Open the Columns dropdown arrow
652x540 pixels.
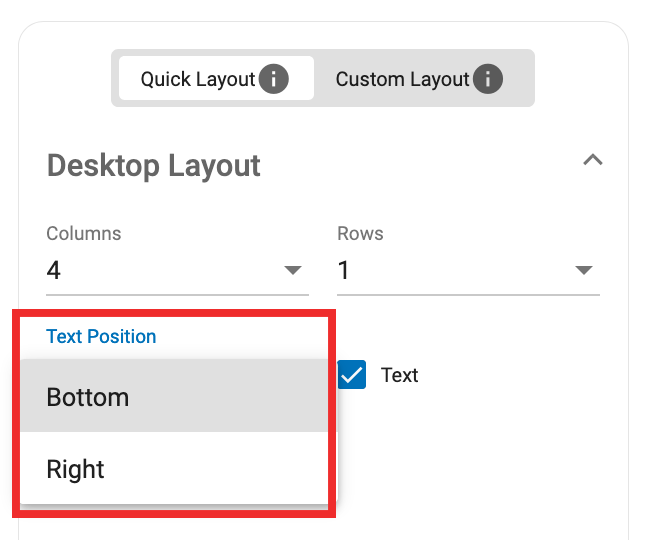pos(293,270)
